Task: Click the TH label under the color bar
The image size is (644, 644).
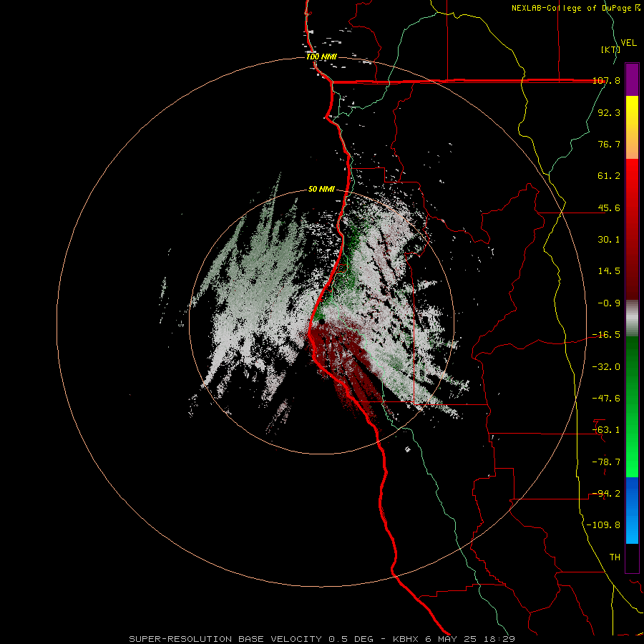Action: point(615,557)
